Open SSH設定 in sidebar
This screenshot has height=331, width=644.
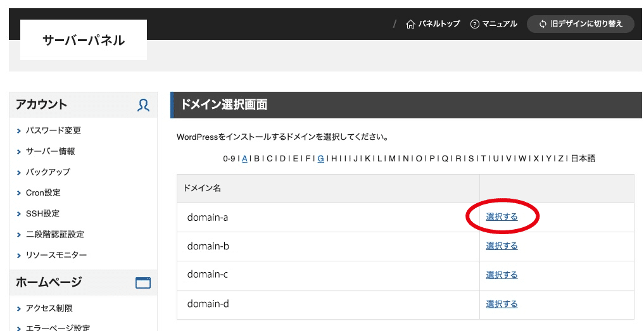click(42, 213)
